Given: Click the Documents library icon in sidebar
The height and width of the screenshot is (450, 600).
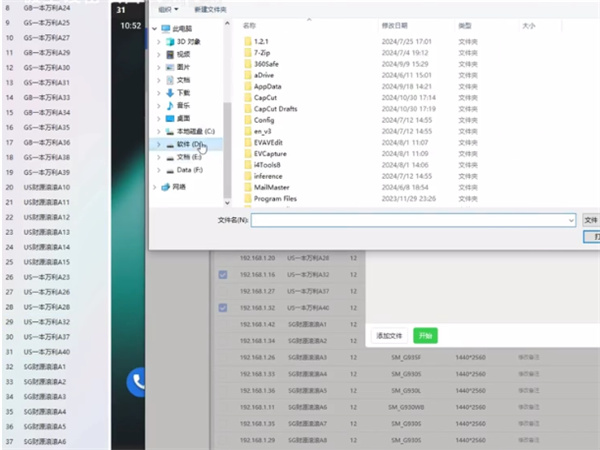Looking at the screenshot, I should pyautogui.click(x=170, y=80).
